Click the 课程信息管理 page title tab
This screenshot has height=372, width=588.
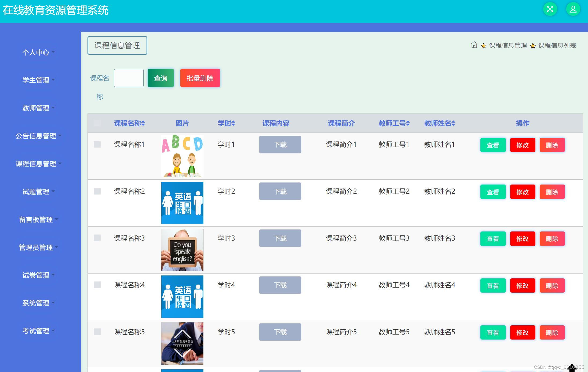tap(117, 45)
